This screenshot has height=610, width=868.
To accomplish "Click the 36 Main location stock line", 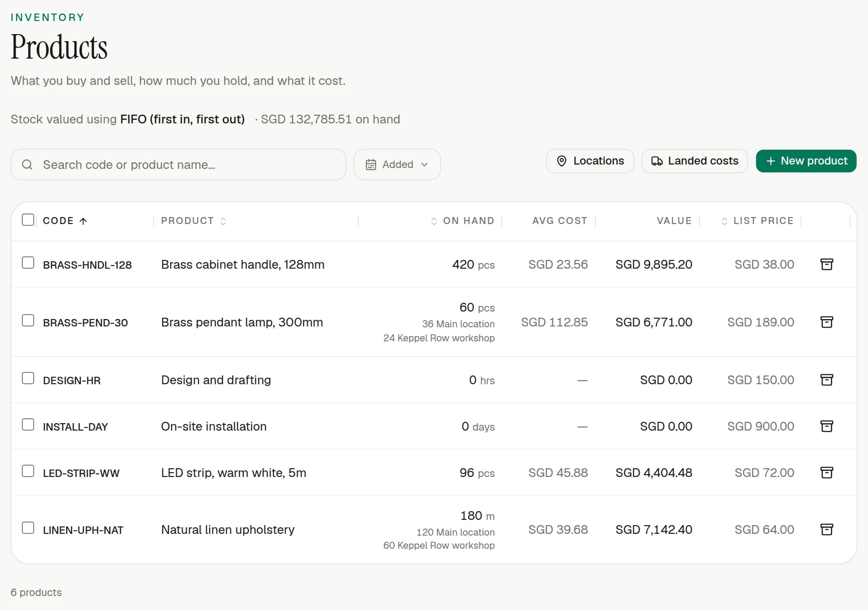I will click(x=458, y=324).
